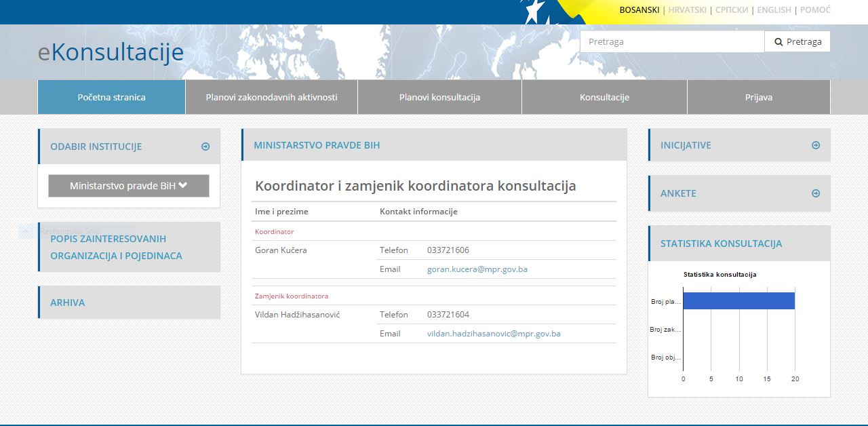
Task: Click the eKonsultacije site logo
Action: tap(111, 52)
